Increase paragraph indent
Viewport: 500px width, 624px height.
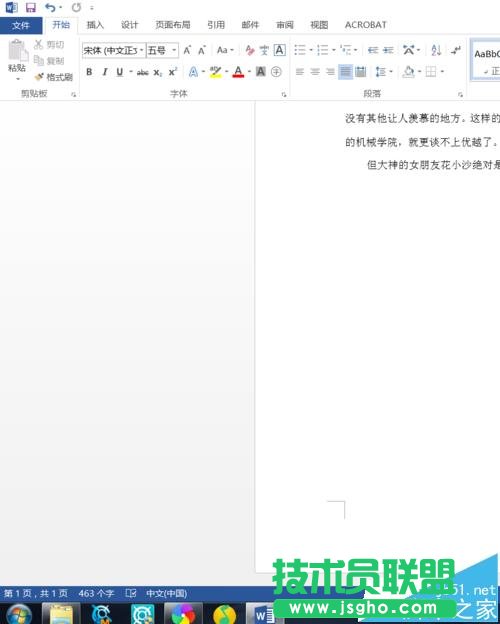(x=388, y=50)
